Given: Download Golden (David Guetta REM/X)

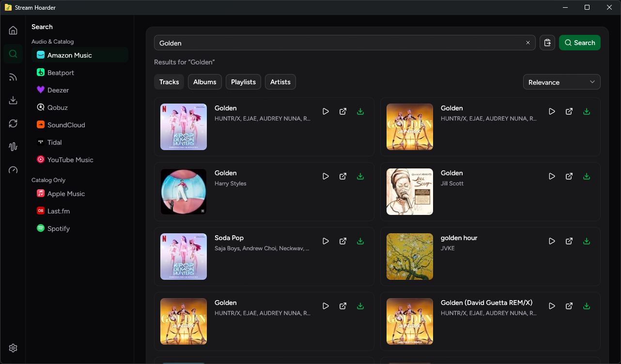Looking at the screenshot, I should pos(587,306).
